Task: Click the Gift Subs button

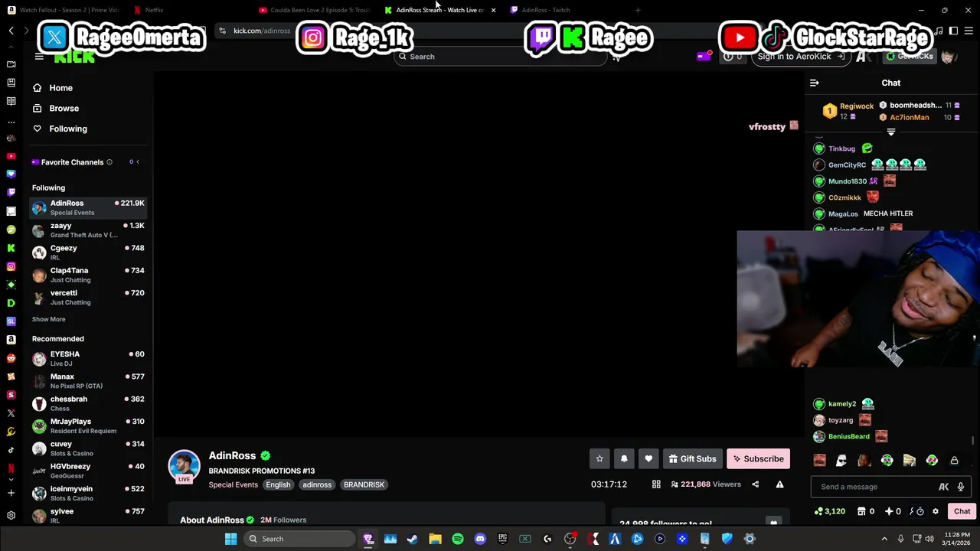Action: tap(692, 458)
